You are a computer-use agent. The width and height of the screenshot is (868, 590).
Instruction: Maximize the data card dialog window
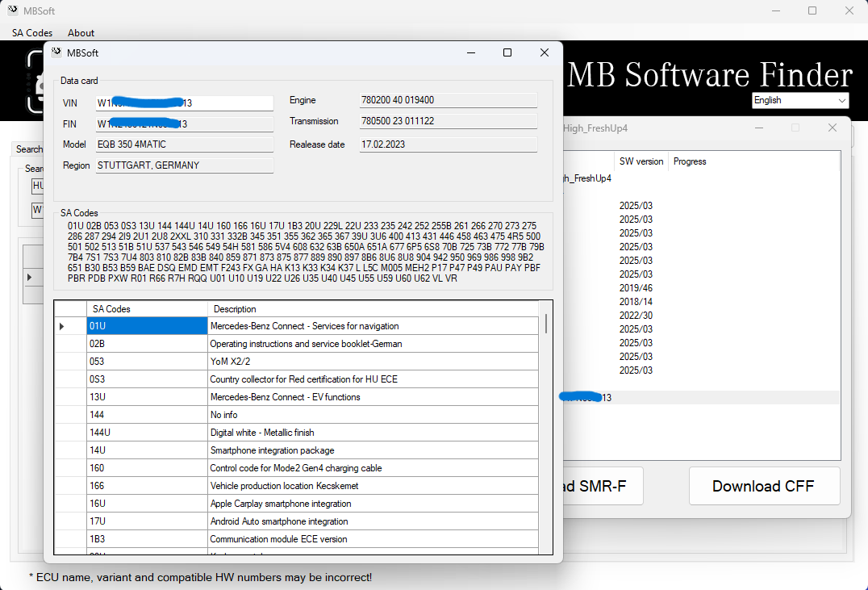tap(507, 52)
